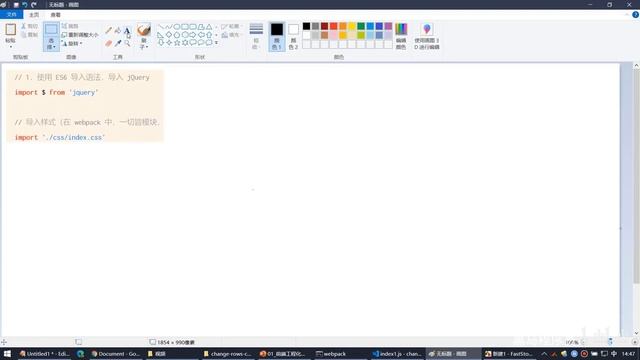Switch to the Home (主页) tab
This screenshot has height=360, width=640.
tap(34, 15)
